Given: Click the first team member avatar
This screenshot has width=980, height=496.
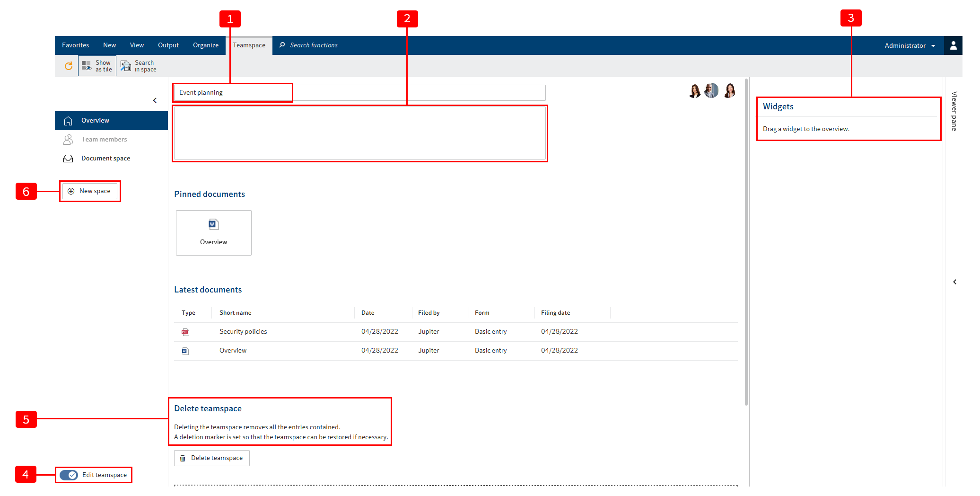Looking at the screenshot, I should 694,90.
